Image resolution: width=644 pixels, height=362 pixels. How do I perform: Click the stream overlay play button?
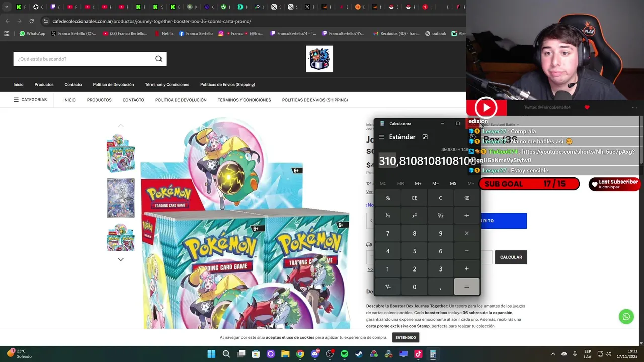(486, 108)
